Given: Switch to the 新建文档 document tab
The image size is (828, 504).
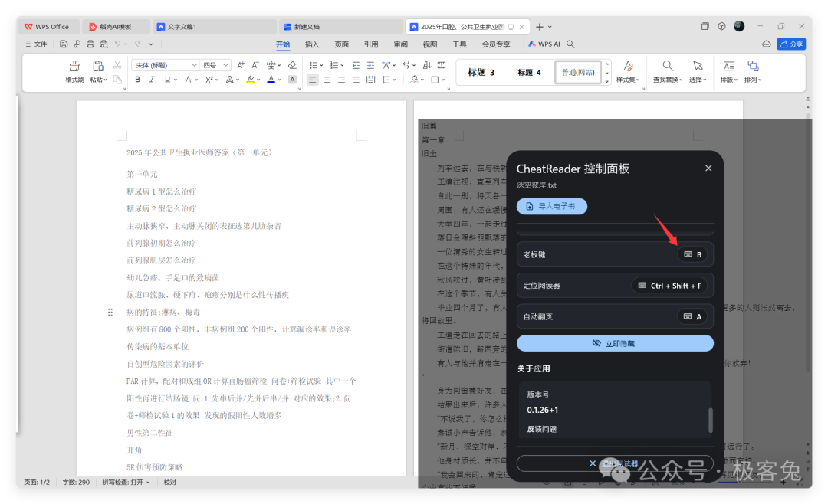Looking at the screenshot, I should point(341,26).
